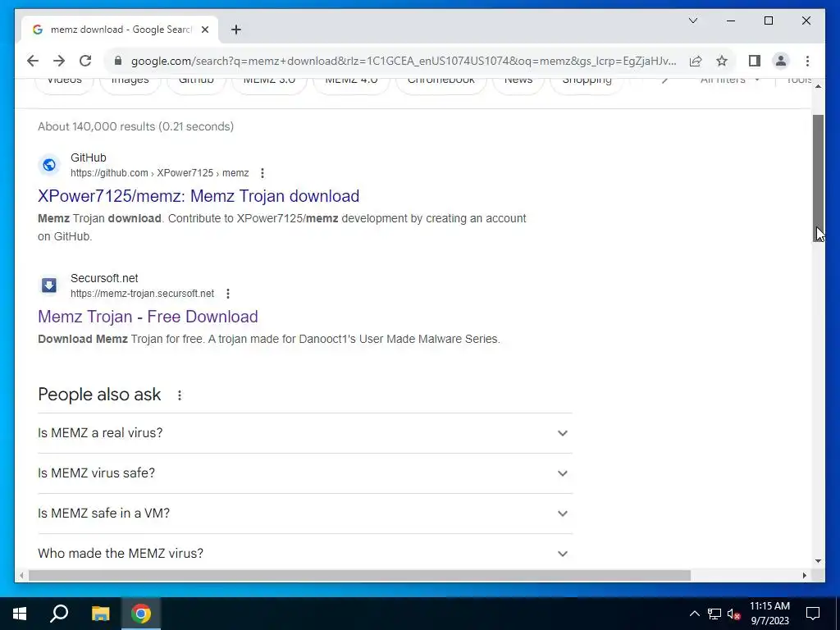Open XPower7125/memz Trojan download link

click(x=199, y=196)
